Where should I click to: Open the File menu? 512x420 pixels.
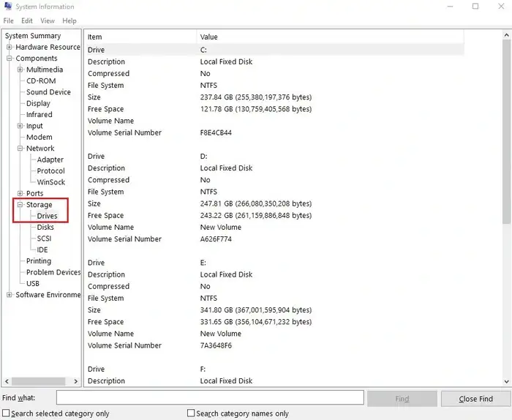click(x=9, y=21)
